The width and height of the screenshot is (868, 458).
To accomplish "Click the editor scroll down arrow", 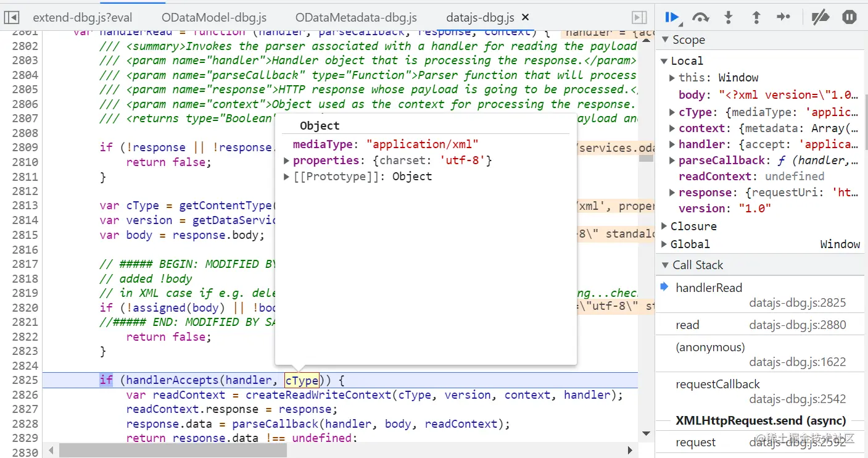I will [x=646, y=433].
